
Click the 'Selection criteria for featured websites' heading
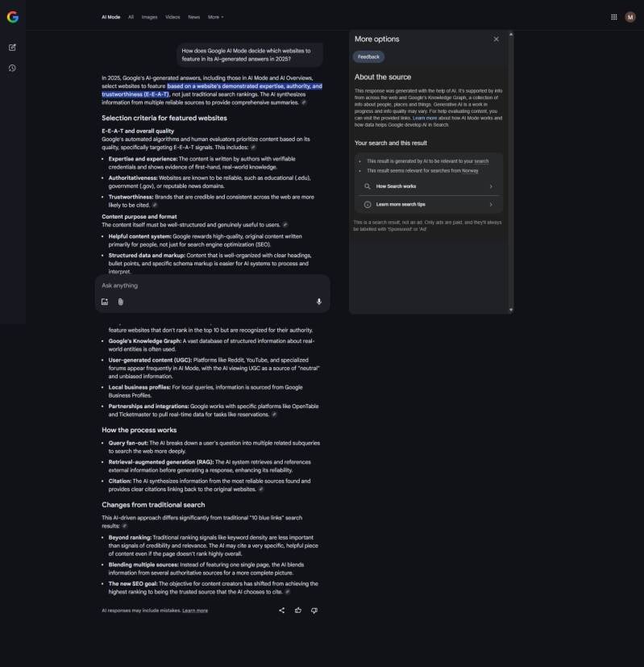[x=164, y=119]
